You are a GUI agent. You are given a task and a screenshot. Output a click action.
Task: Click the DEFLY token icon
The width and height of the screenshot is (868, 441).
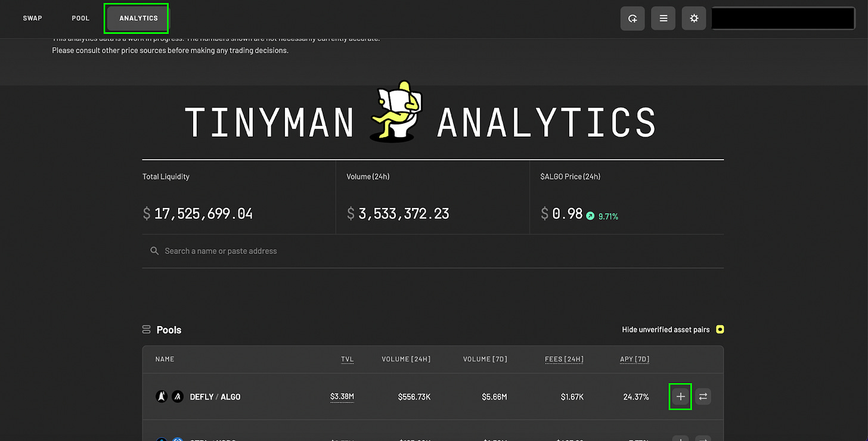click(162, 396)
